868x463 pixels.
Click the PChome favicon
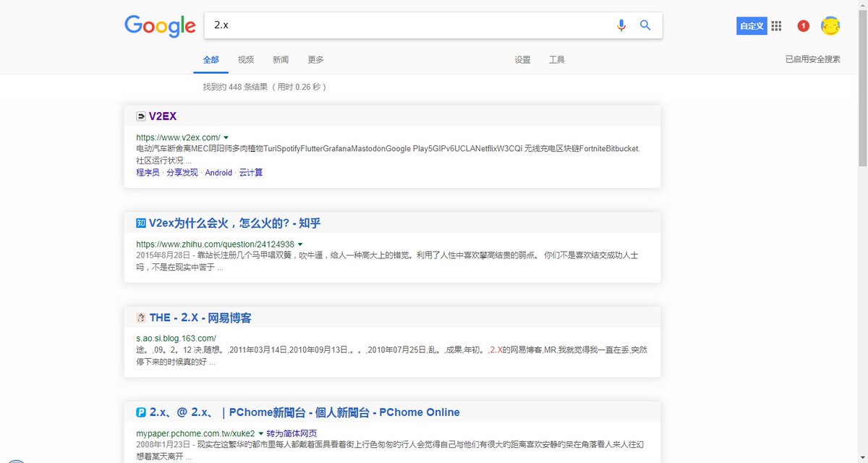141,412
